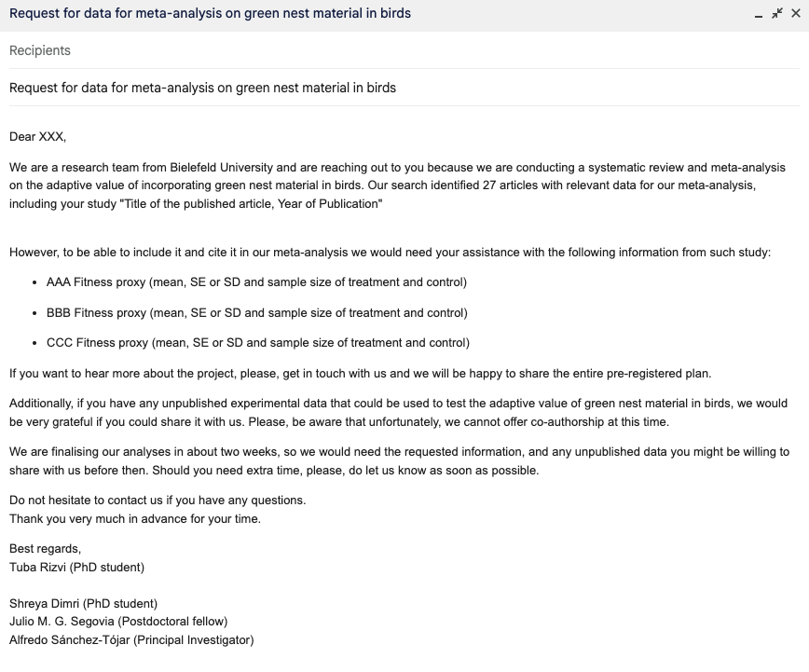Click "Do not hesitate to contact us" line

point(158,500)
